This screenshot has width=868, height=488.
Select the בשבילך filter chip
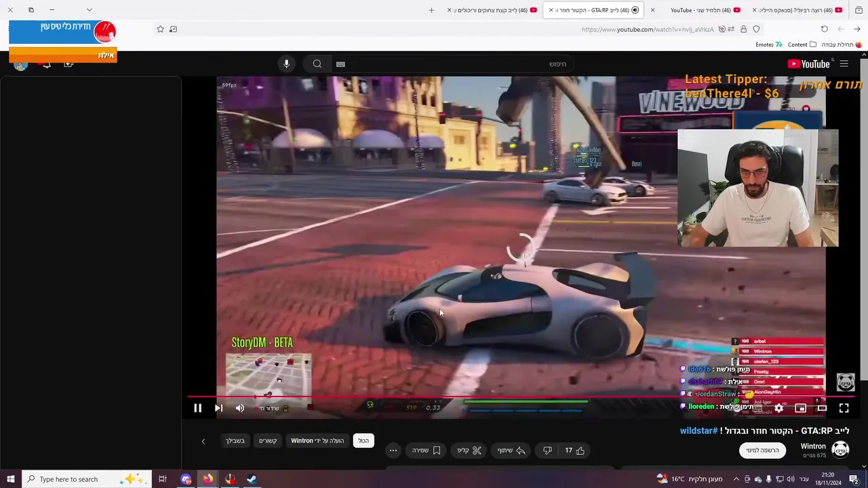pos(235,441)
